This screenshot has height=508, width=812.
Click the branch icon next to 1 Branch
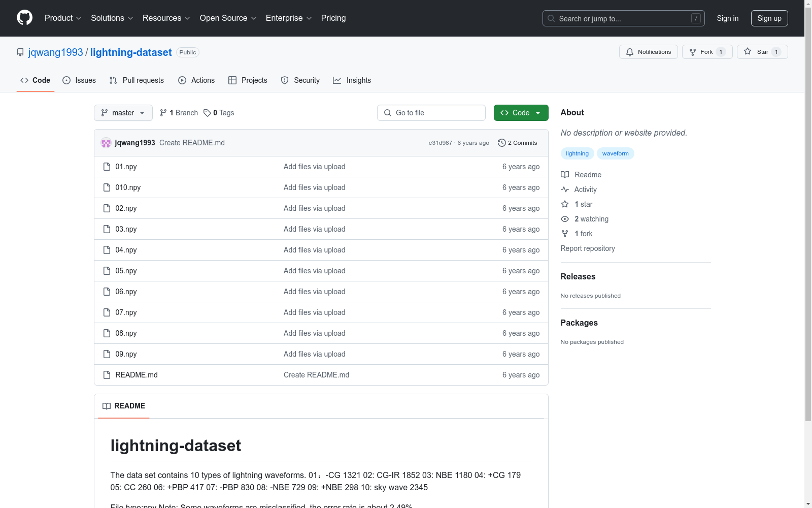[163, 113]
